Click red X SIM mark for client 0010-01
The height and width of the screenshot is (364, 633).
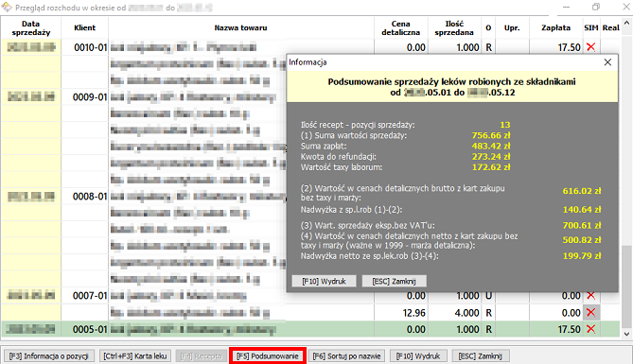[x=591, y=47]
